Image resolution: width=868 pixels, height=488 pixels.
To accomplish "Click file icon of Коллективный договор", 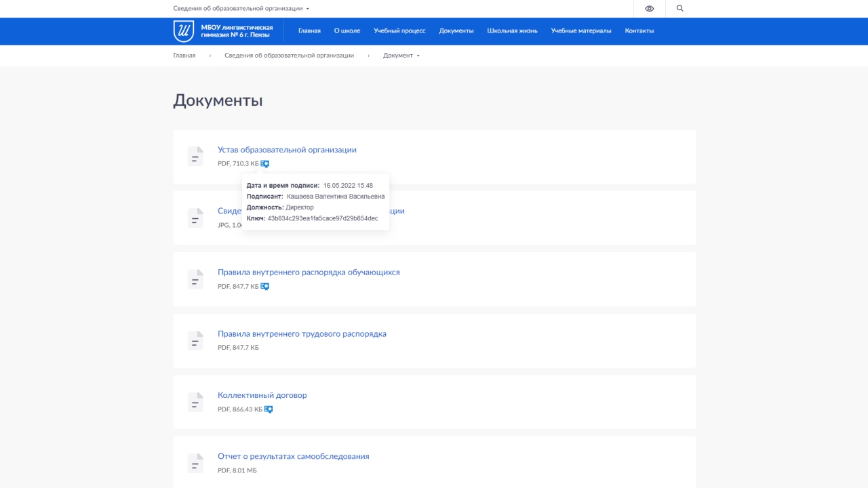I will (195, 402).
